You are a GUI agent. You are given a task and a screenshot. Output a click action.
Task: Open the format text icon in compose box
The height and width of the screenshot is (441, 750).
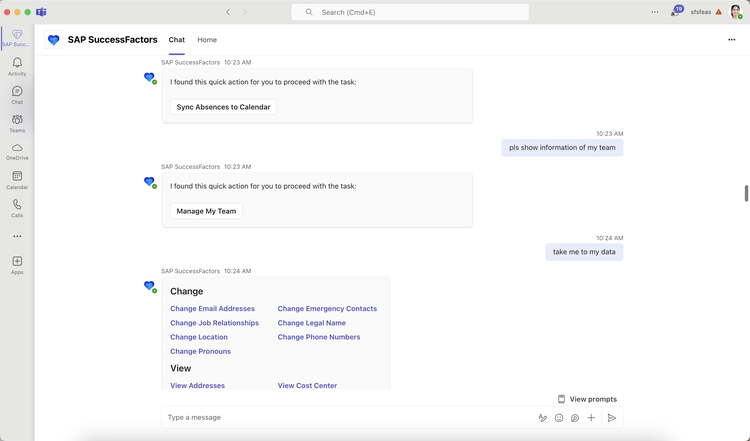pos(542,418)
